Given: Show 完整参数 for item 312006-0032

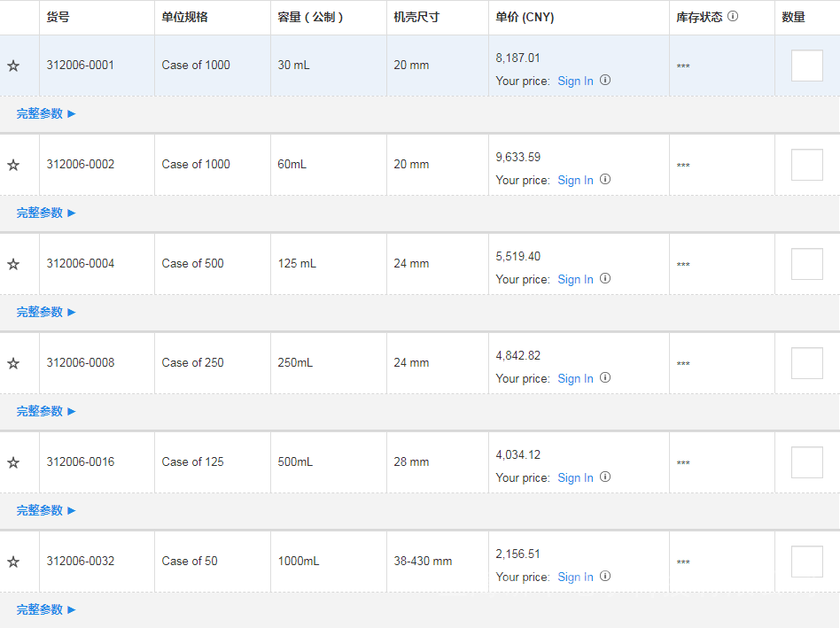Looking at the screenshot, I should [46, 609].
